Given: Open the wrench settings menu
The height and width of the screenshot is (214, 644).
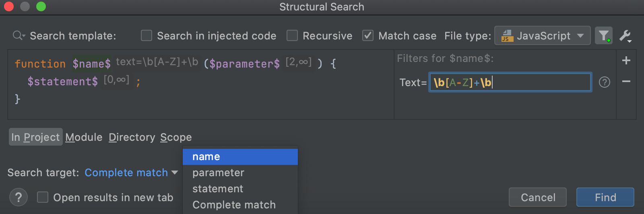Looking at the screenshot, I should pyautogui.click(x=625, y=36).
